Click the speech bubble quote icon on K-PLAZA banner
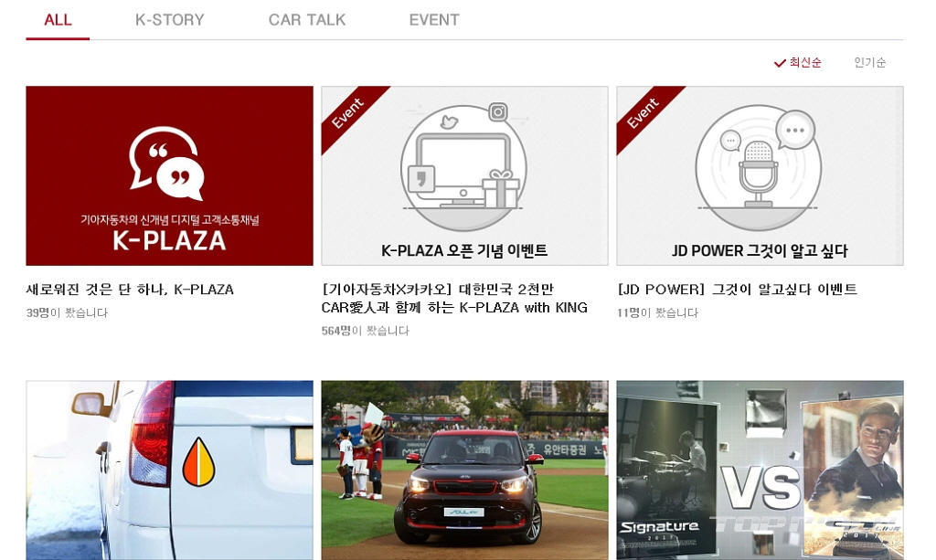 (x=166, y=164)
